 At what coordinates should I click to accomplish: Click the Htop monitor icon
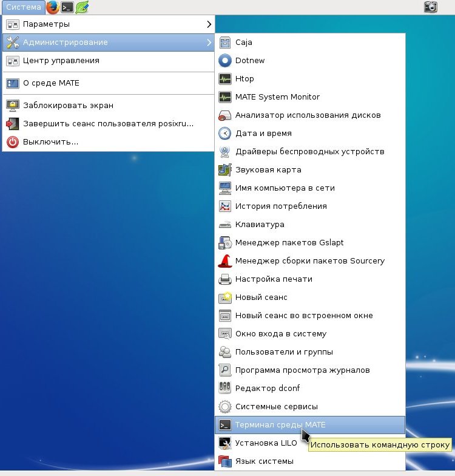pyautogui.click(x=224, y=79)
